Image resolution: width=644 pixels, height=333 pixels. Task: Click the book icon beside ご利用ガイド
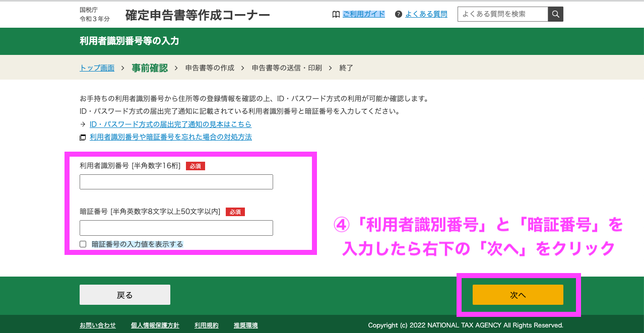click(336, 15)
